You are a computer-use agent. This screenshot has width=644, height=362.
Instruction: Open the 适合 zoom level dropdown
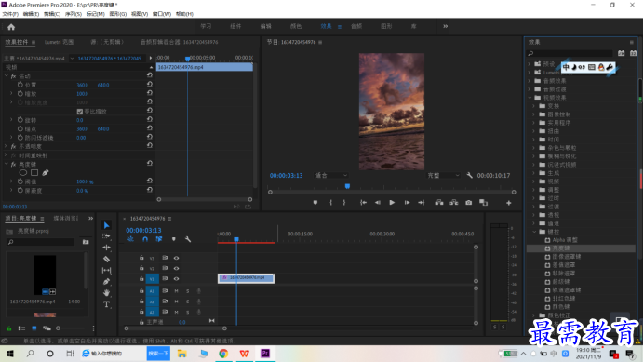click(331, 176)
